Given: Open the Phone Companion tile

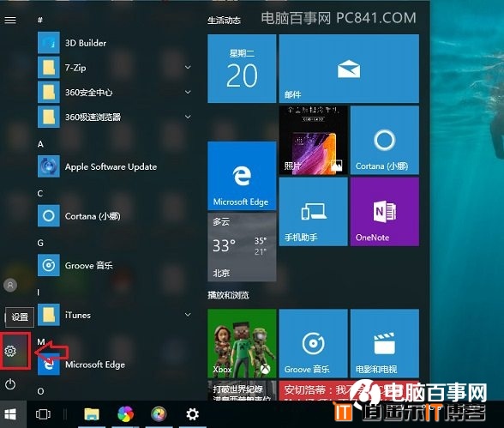Looking at the screenshot, I should [x=314, y=212].
